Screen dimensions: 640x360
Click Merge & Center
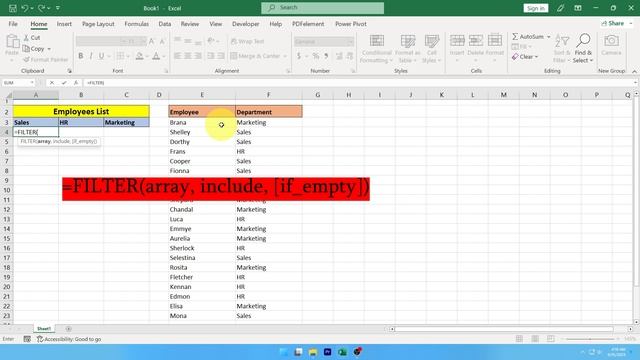[x=256, y=56]
